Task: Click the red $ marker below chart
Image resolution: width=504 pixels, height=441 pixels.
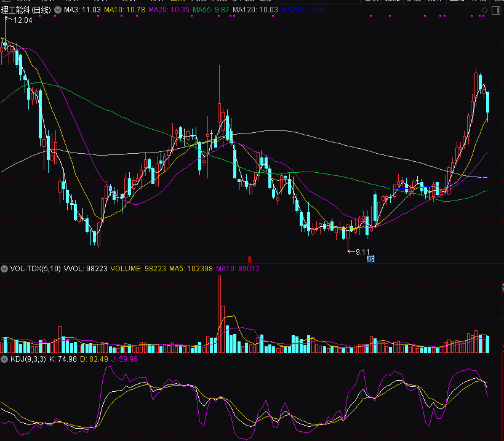Action: click(x=250, y=259)
